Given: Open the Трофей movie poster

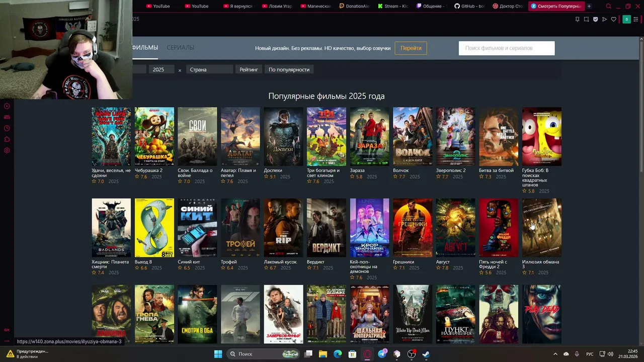Looking at the screenshot, I should click(x=240, y=228).
